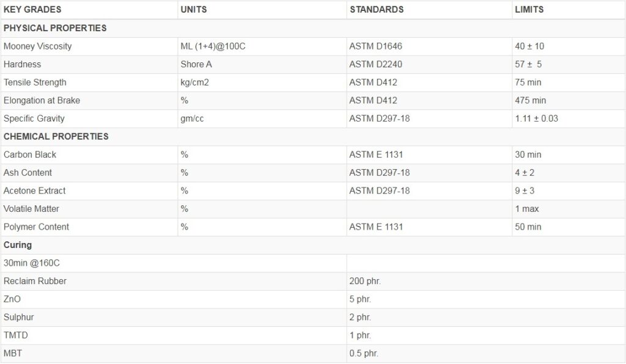
Task: Click the 30min @160C cell
Action: click(32, 263)
